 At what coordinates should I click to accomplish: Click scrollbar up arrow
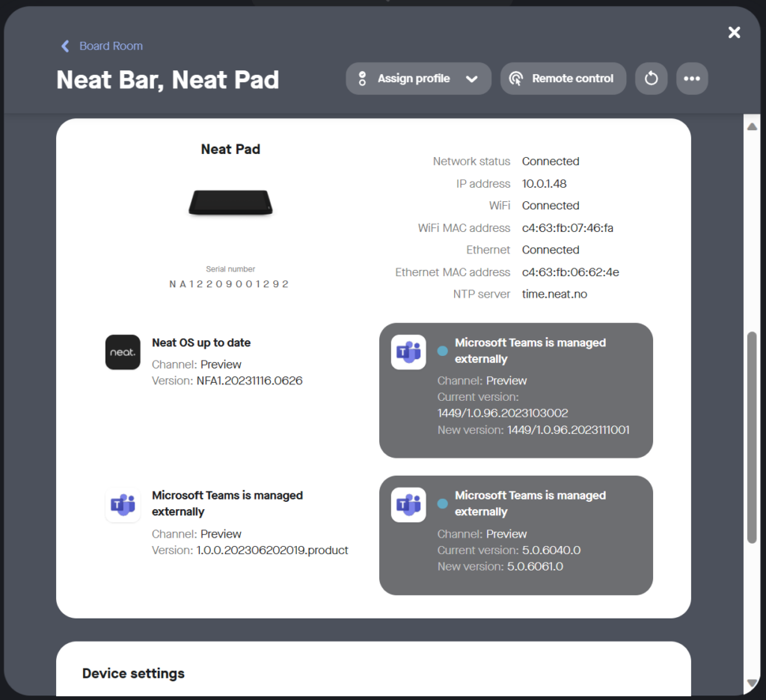tap(752, 126)
